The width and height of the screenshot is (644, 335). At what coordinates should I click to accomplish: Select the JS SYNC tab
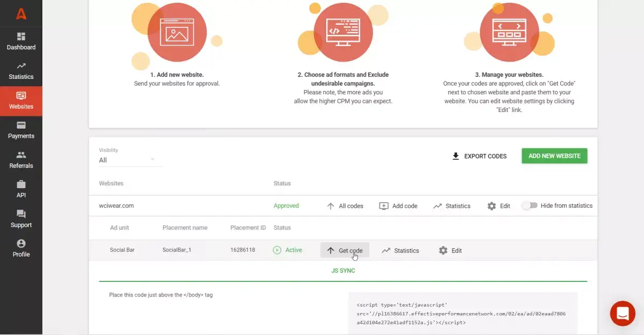[343, 271]
